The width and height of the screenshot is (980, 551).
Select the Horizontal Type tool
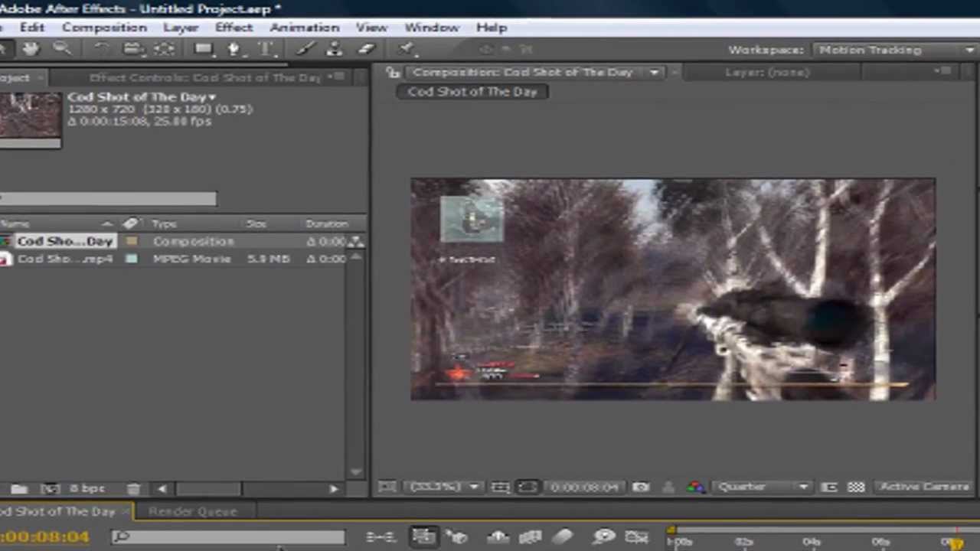(x=266, y=49)
